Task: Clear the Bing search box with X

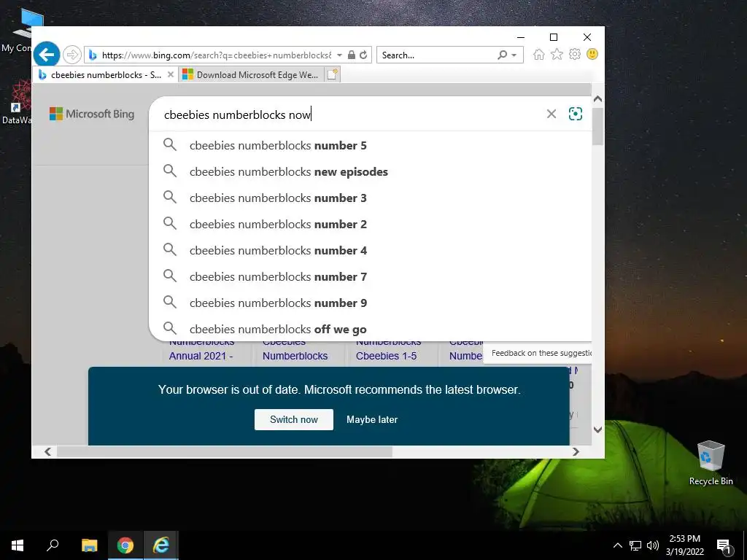Action: (551, 114)
